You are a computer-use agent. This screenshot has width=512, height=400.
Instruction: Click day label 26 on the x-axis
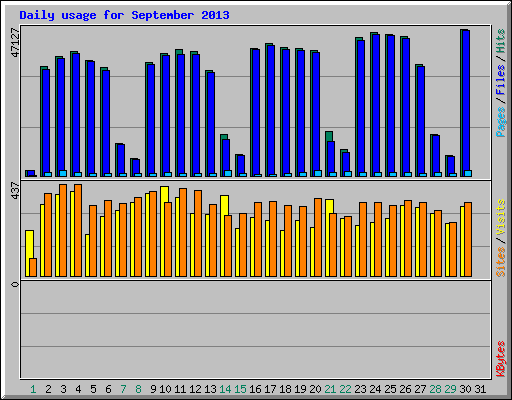(x=405, y=389)
